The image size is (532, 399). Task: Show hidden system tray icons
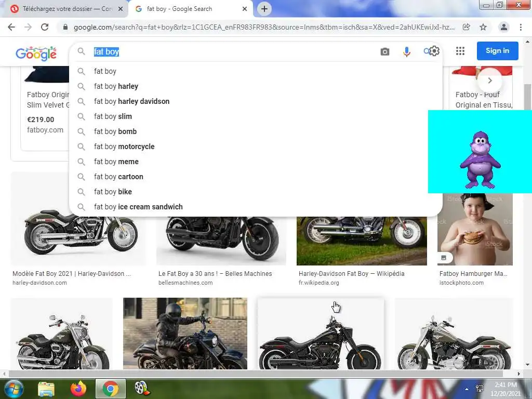tap(467, 389)
